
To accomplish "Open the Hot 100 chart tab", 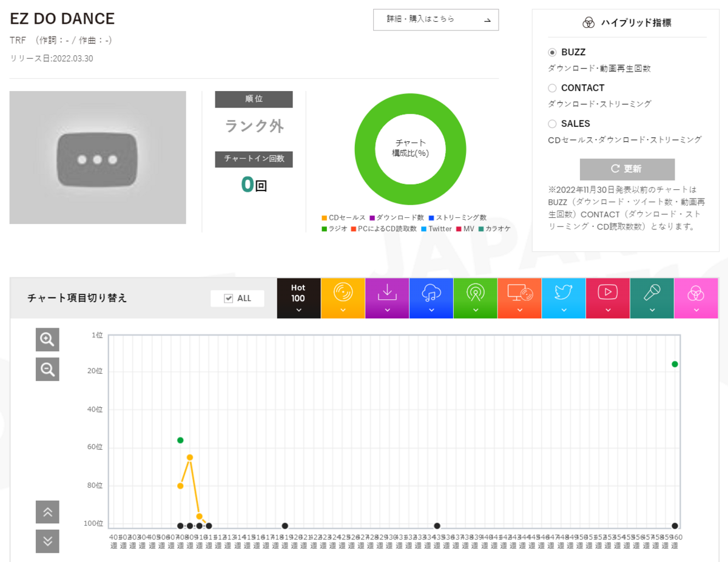I will tap(298, 298).
